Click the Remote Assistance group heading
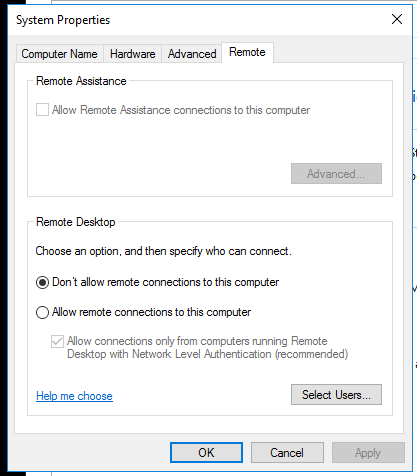 81,81
